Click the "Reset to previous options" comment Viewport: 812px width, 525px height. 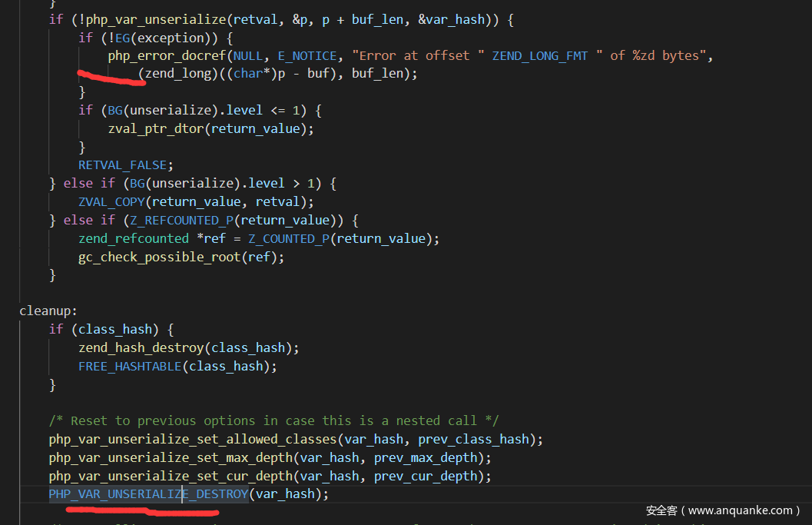(x=273, y=421)
